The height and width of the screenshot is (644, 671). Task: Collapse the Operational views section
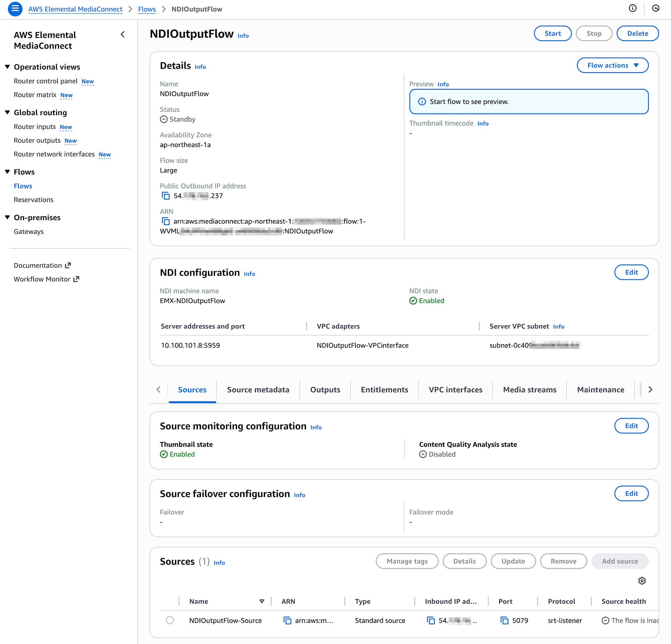[x=7, y=67]
